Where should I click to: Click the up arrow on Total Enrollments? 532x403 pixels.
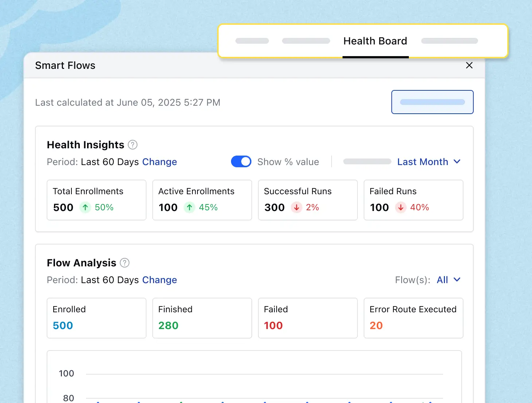coord(85,207)
